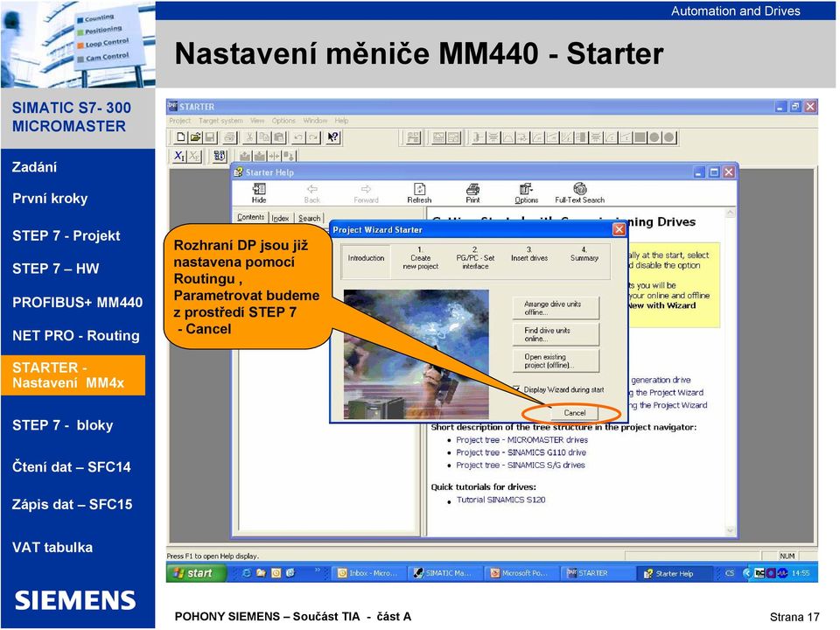This screenshot has height=630, width=840.
Task: Switch to Inbox - Micro... taskbar item
Action: coord(368,573)
